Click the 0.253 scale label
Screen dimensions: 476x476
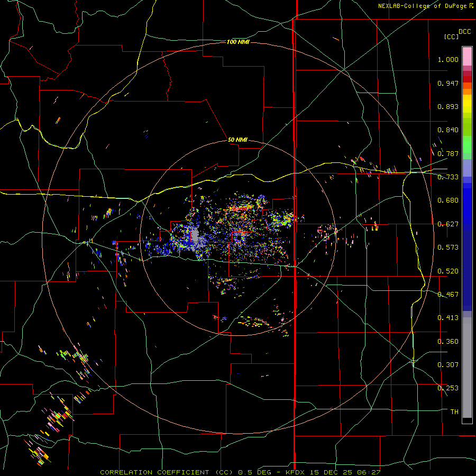(x=448, y=388)
